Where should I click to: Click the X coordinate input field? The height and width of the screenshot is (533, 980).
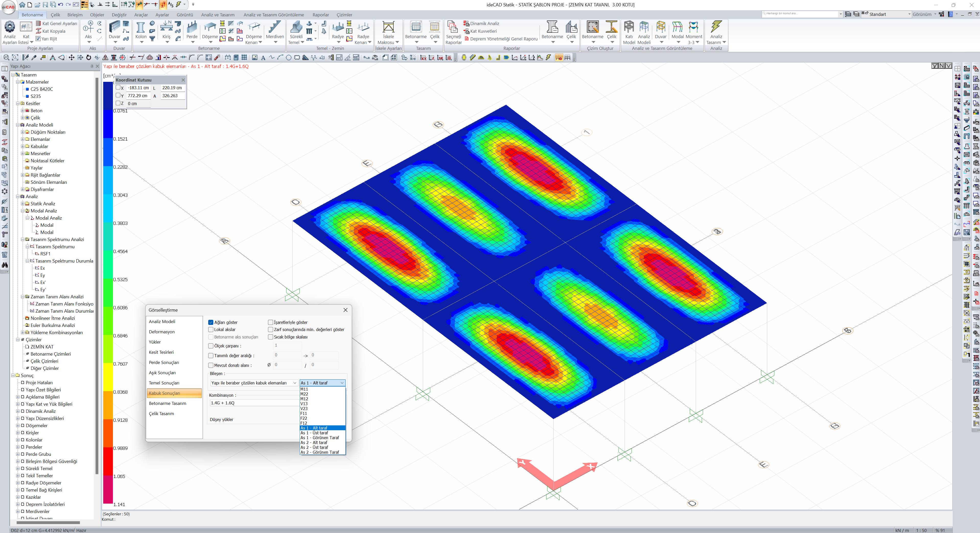(138, 88)
